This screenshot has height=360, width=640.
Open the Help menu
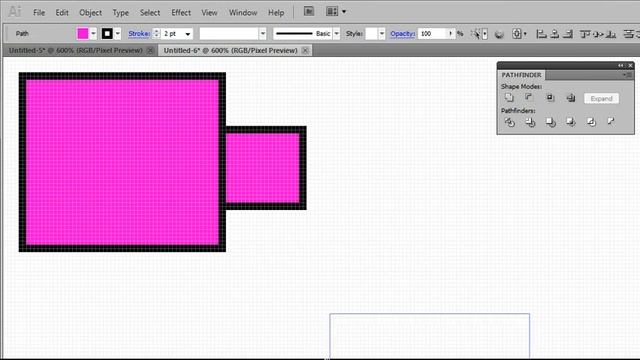(276, 13)
